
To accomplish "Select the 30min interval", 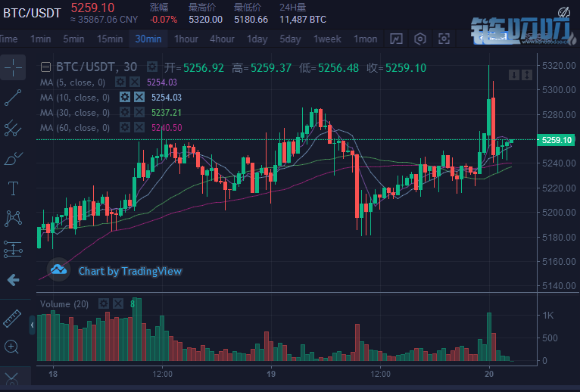I will point(148,39).
